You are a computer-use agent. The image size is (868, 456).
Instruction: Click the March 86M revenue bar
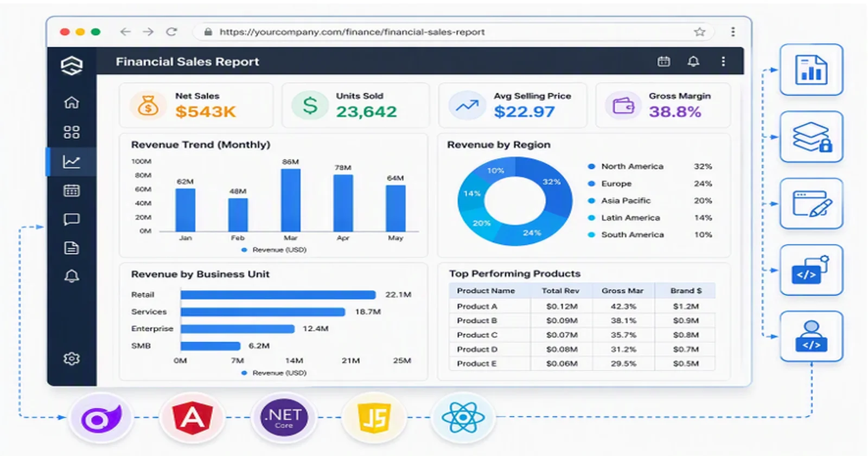pyautogui.click(x=291, y=200)
